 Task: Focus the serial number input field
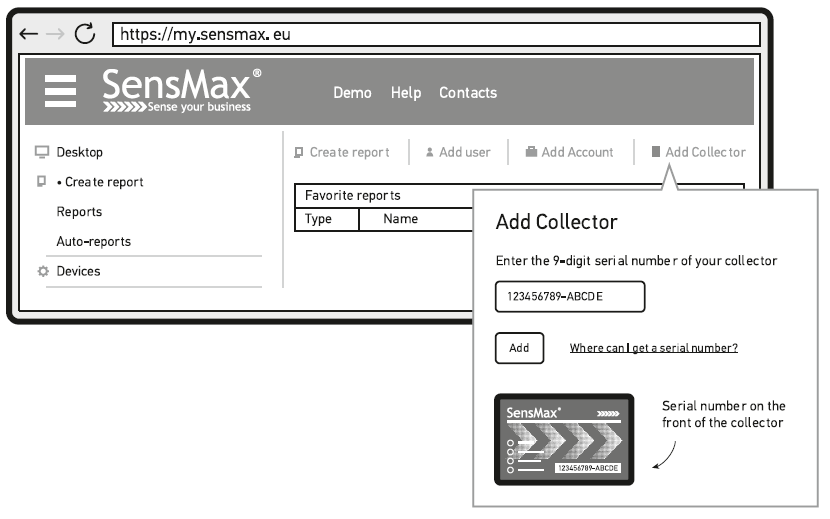[x=570, y=297]
